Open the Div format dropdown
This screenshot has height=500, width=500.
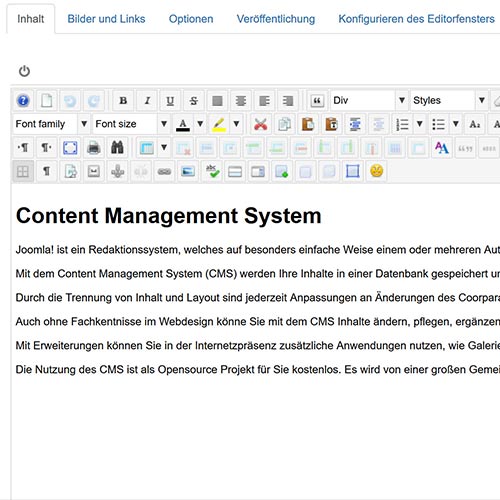click(x=369, y=100)
